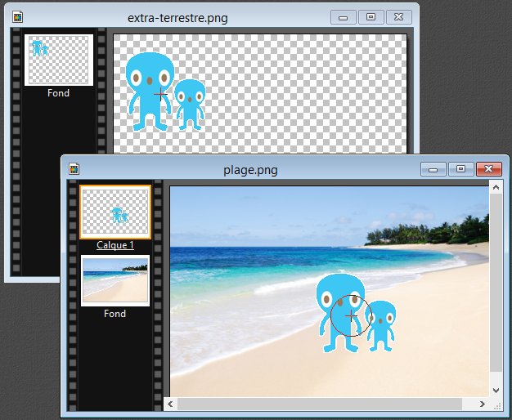Minimize the extra-terrestre.png window
The width and height of the screenshot is (512, 420).
[x=343, y=16]
